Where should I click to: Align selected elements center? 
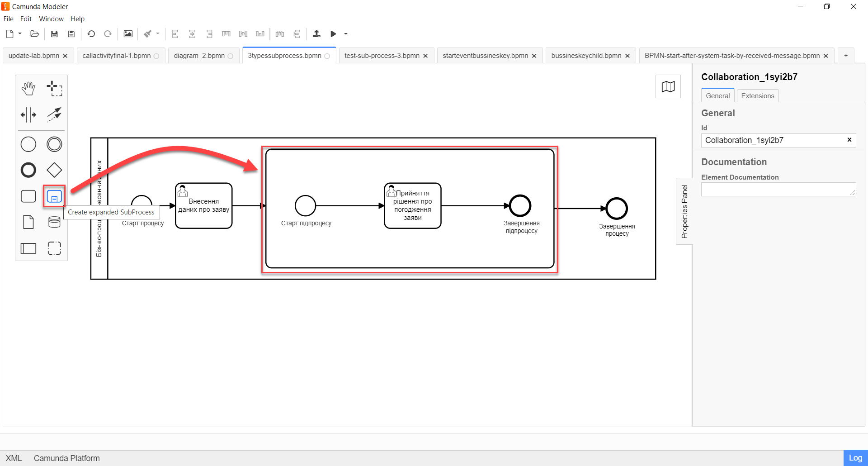click(192, 34)
